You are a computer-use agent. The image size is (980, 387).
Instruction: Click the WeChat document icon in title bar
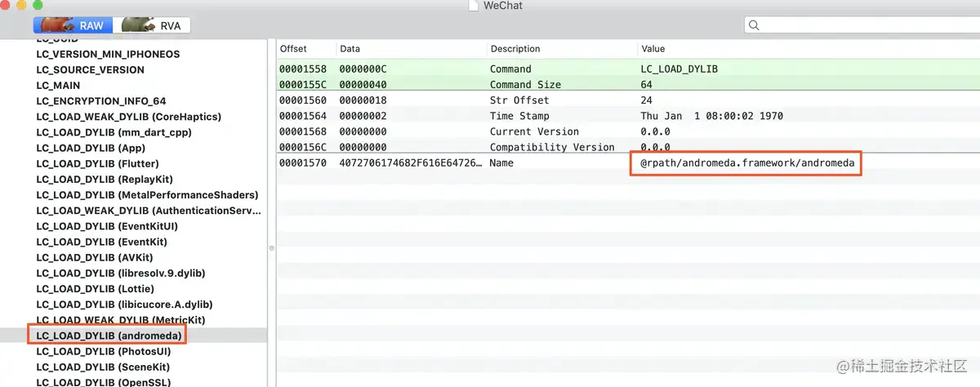coord(474,6)
